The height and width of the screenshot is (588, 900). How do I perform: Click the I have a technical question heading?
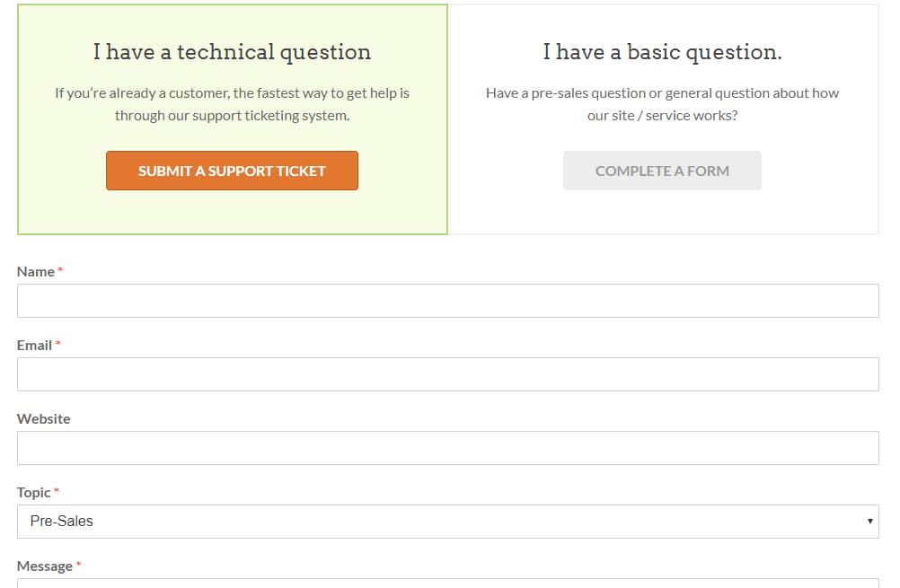pyautogui.click(x=232, y=52)
